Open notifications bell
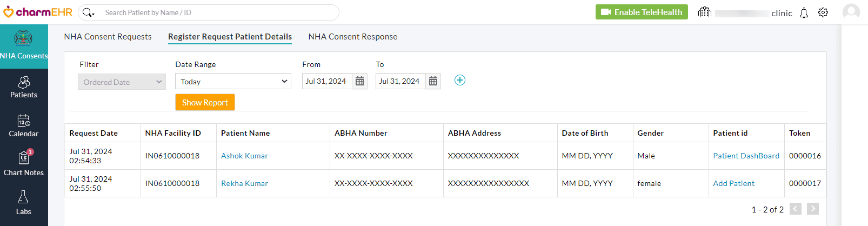 [x=804, y=13]
